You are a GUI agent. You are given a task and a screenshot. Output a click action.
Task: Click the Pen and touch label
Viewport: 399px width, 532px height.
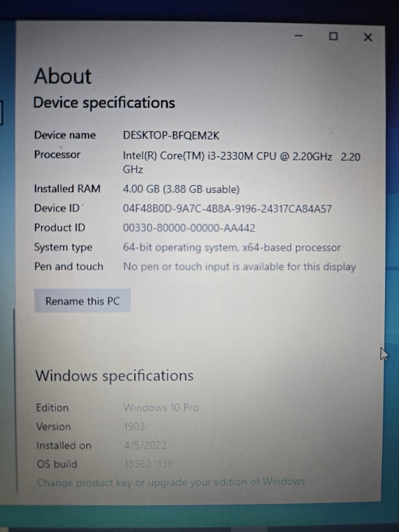[69, 266]
